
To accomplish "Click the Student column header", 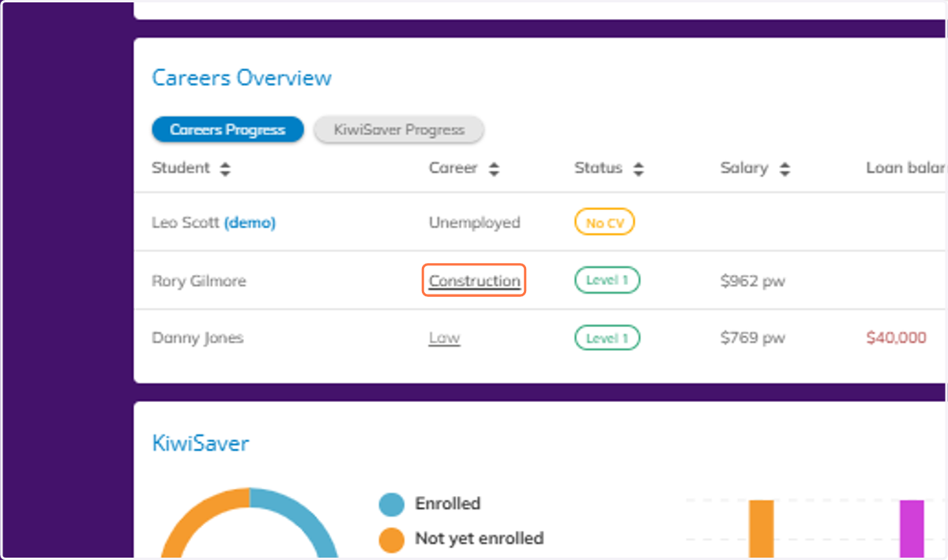I will pyautogui.click(x=181, y=168).
